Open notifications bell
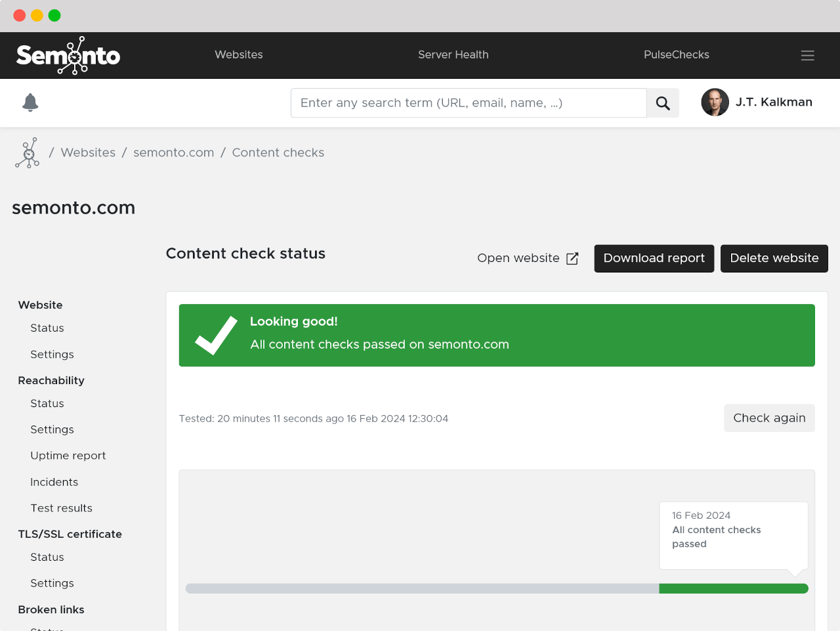840x631 pixels. [30, 102]
